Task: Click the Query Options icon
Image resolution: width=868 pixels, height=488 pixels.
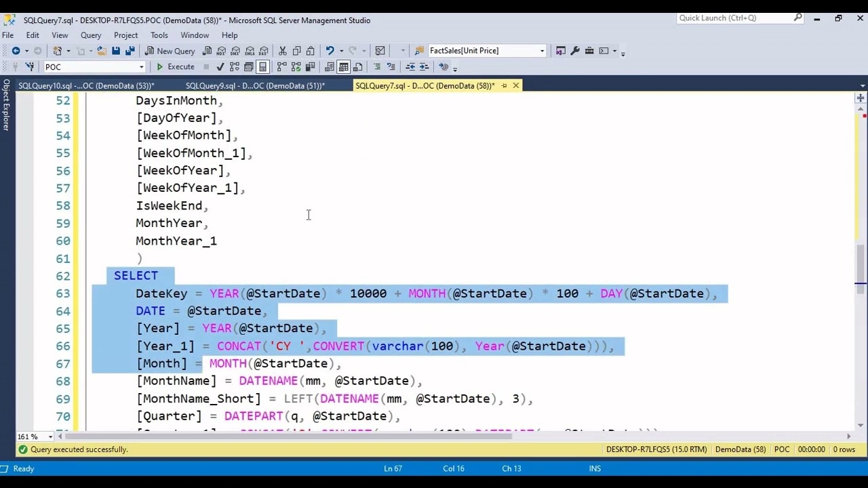Action: [248, 66]
